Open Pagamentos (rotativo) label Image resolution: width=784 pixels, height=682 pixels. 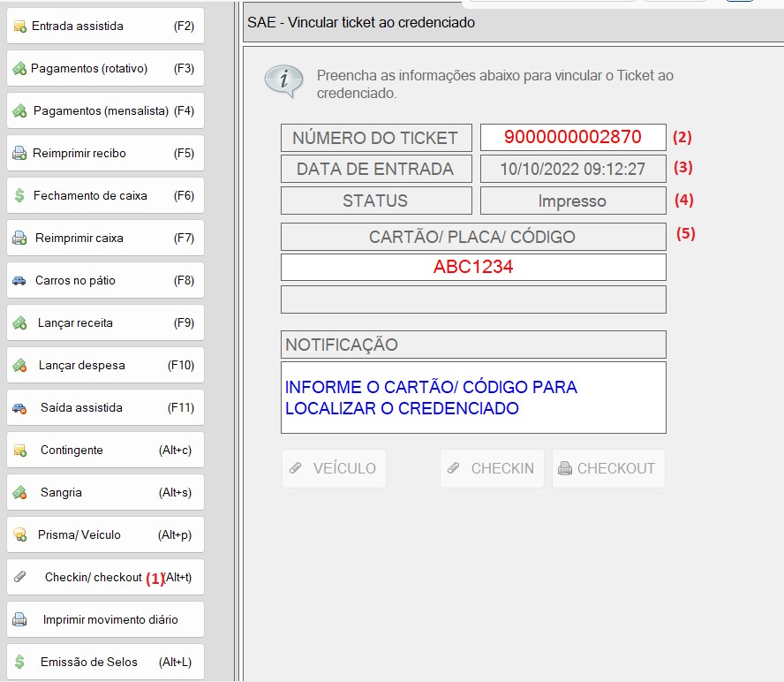89,69
